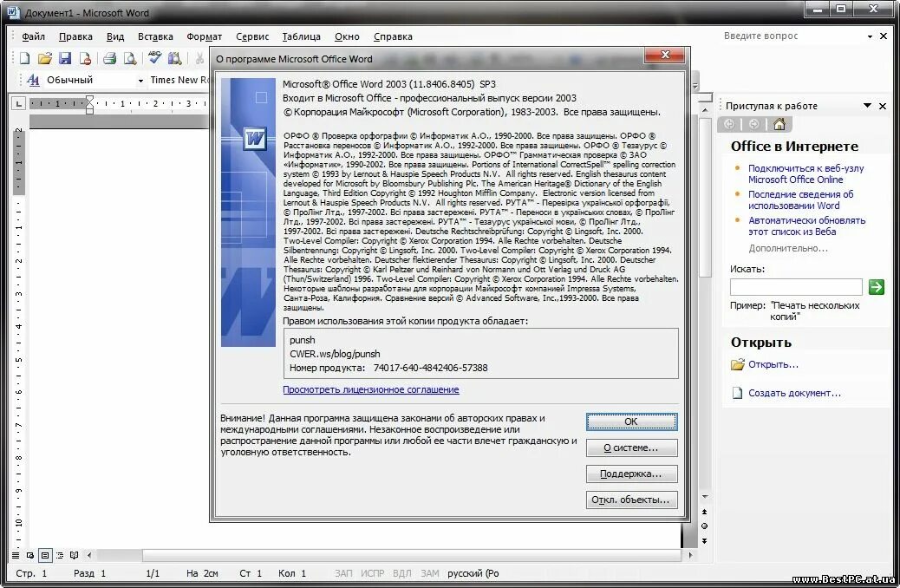Open the Сервис menu
Image resolution: width=900 pixels, height=588 pixels.
click(x=252, y=36)
